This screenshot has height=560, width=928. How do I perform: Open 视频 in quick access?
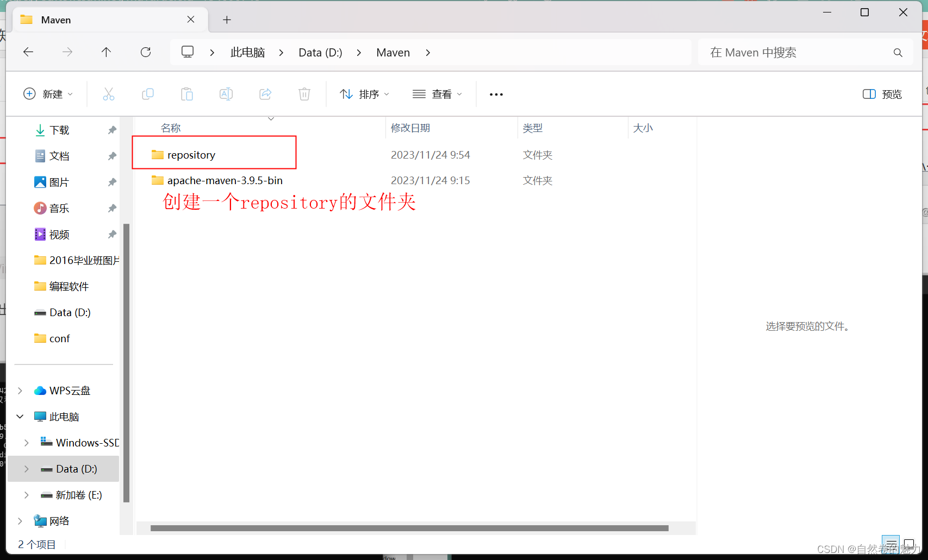pos(59,234)
